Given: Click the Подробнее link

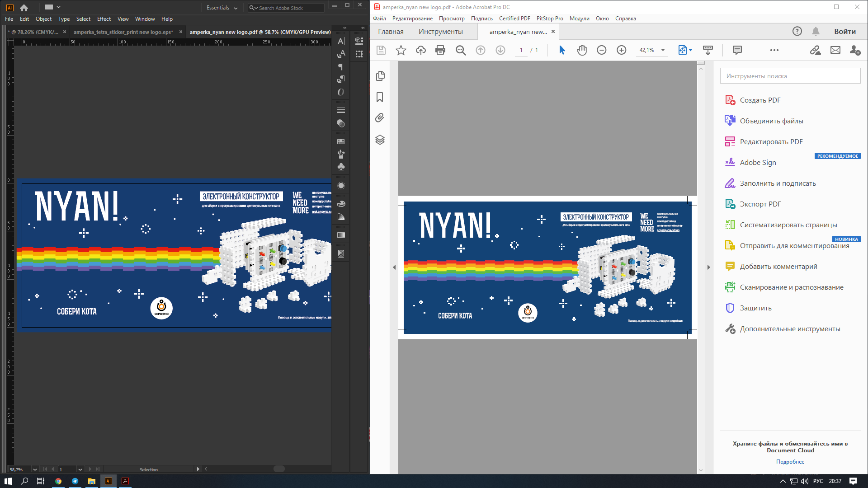Looking at the screenshot, I should (790, 462).
